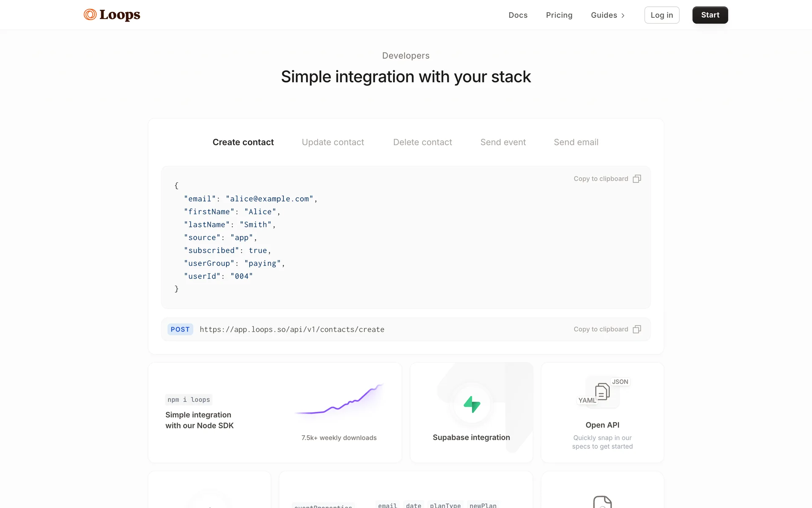This screenshot has width=812, height=508.
Task: Copy API endpoint URL clipboard icon
Action: pyautogui.click(x=636, y=329)
